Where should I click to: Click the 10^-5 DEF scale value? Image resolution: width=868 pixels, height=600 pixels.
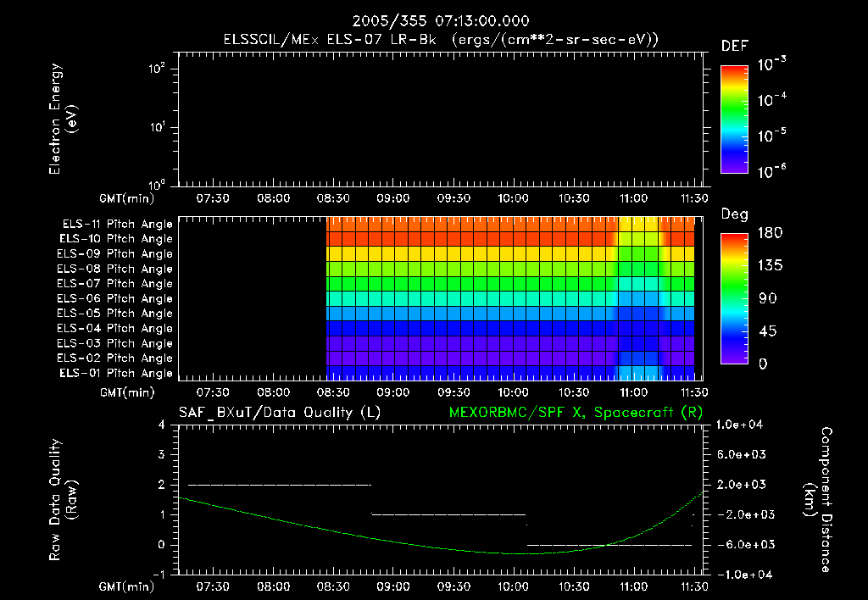[771, 135]
